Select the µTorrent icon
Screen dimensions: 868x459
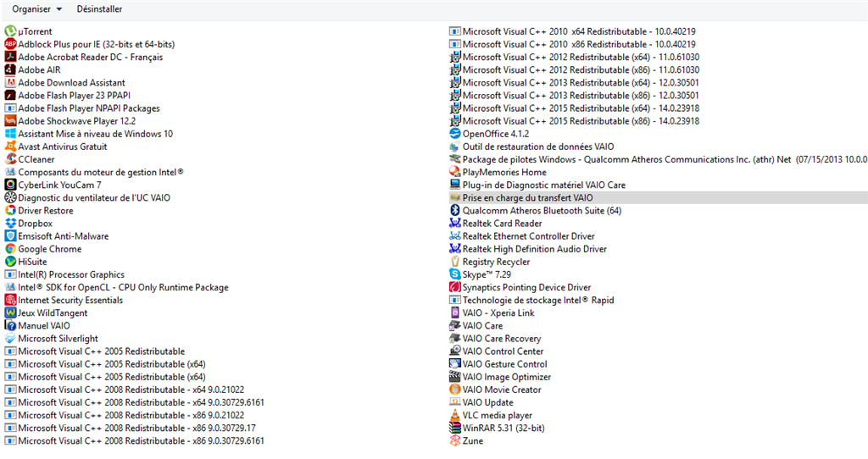[10, 31]
